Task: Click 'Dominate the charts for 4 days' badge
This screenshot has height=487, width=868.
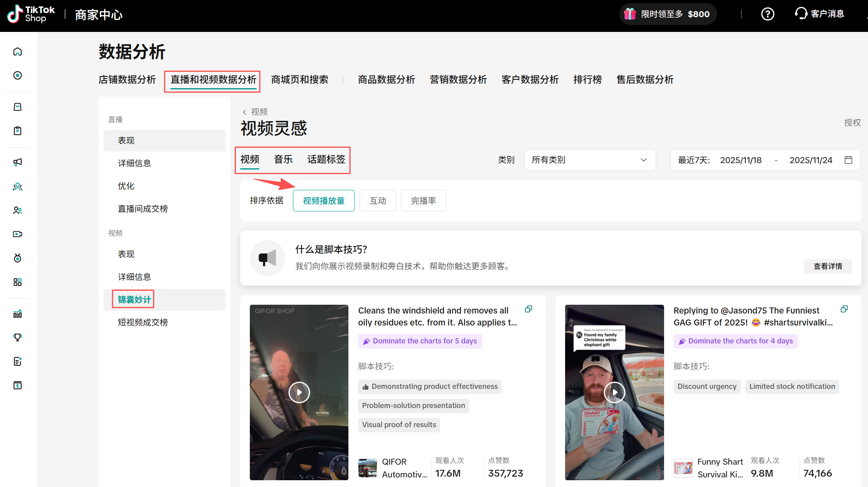Action: coord(736,341)
